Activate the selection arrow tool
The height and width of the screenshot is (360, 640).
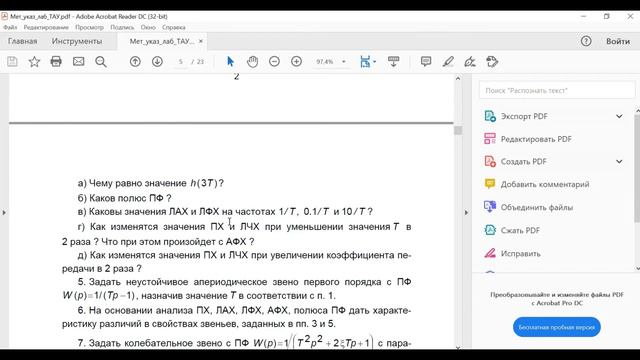click(x=230, y=62)
